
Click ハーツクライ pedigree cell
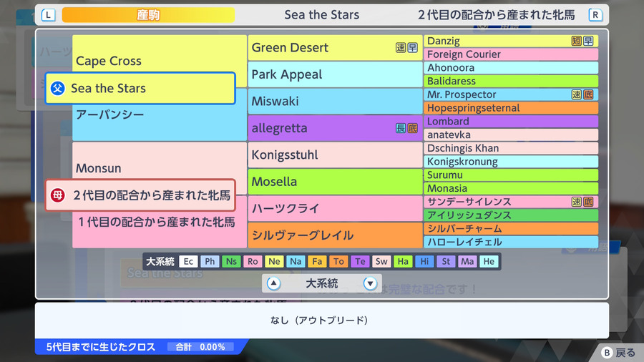tap(335, 208)
